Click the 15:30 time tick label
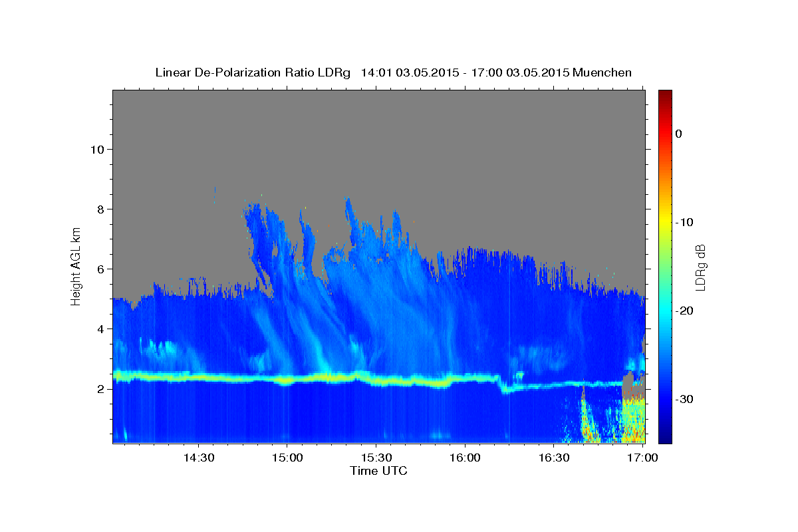 point(376,458)
